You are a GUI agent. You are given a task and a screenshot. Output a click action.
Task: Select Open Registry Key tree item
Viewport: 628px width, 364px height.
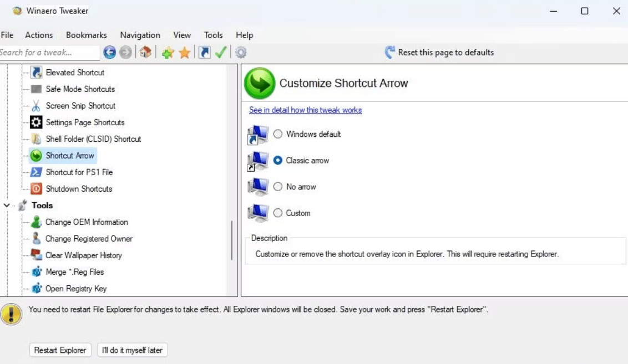[x=75, y=288]
